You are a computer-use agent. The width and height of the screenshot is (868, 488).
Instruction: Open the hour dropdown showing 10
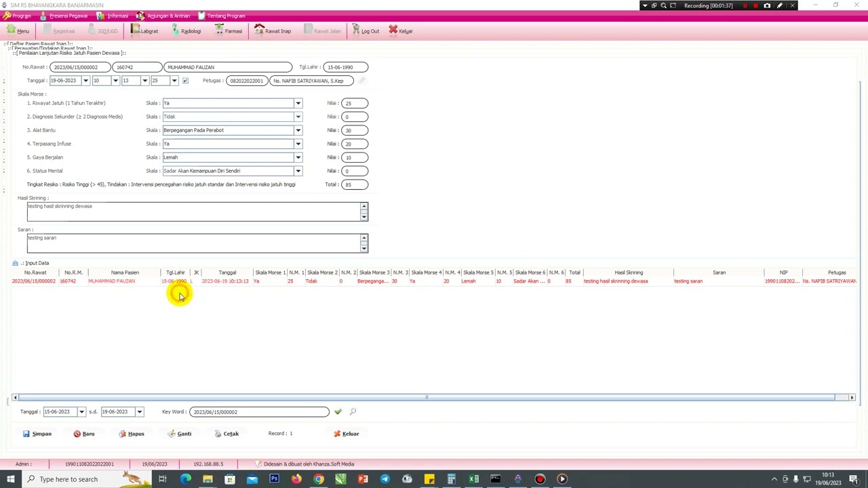click(x=115, y=81)
